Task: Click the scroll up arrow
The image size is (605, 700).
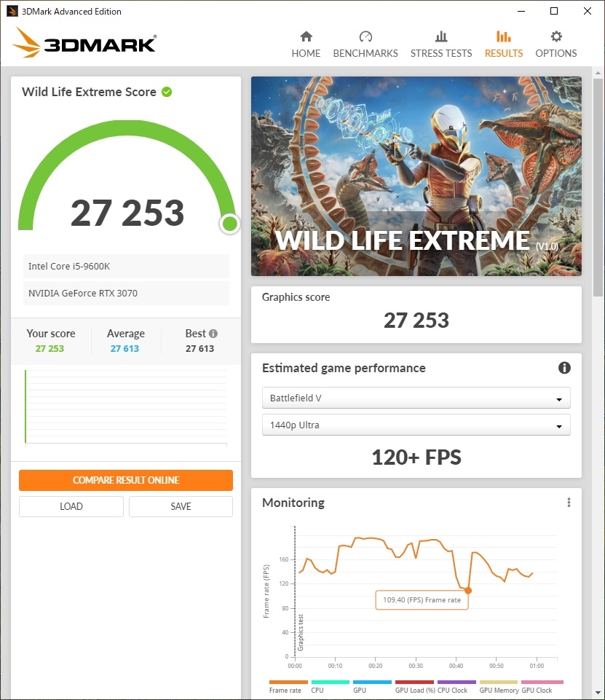Action: tap(598, 72)
